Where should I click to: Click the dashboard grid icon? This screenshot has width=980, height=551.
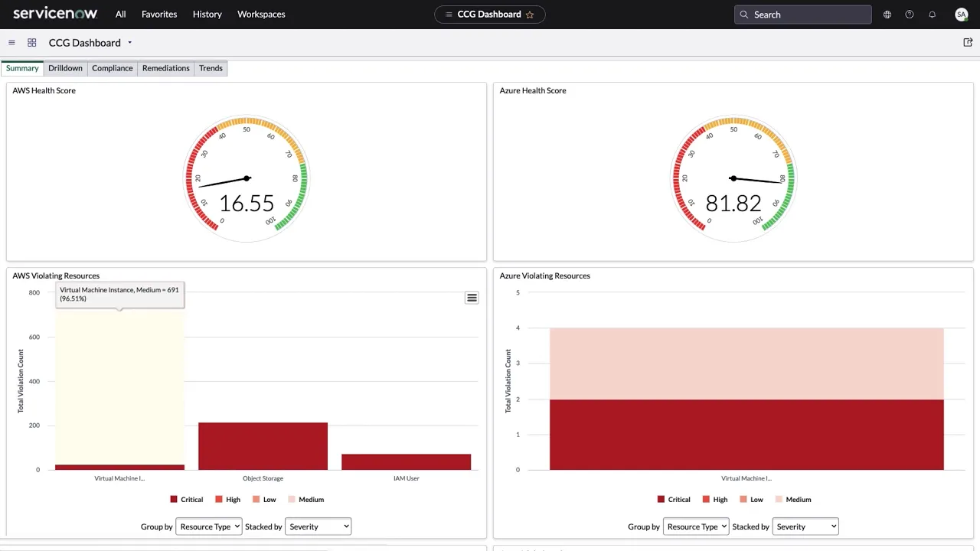click(x=32, y=43)
